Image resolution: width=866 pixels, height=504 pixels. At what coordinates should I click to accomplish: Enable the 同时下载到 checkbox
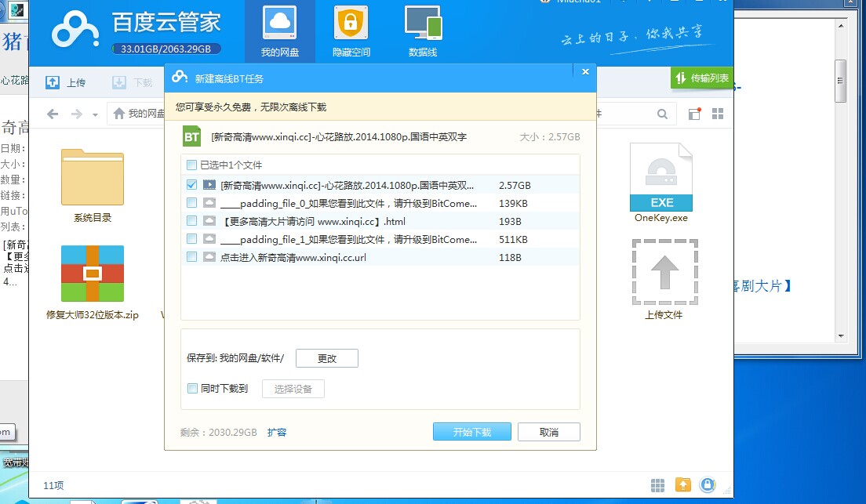[192, 389]
